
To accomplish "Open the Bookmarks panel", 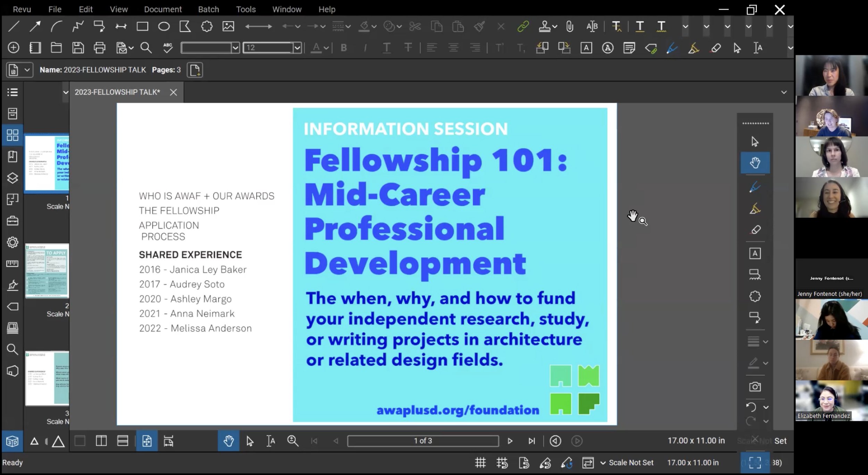I will [x=12, y=156].
